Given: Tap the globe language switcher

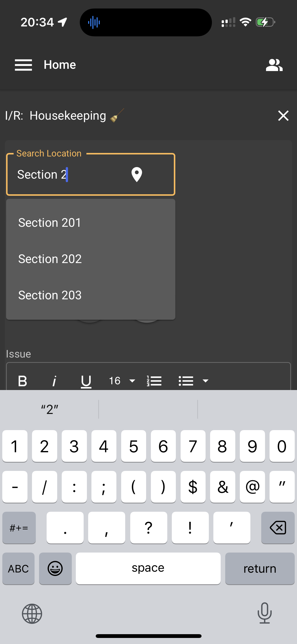Looking at the screenshot, I should [32, 614].
